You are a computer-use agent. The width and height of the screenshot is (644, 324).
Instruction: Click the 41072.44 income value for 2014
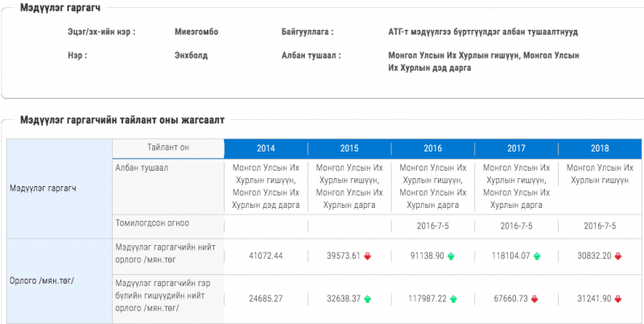(266, 256)
